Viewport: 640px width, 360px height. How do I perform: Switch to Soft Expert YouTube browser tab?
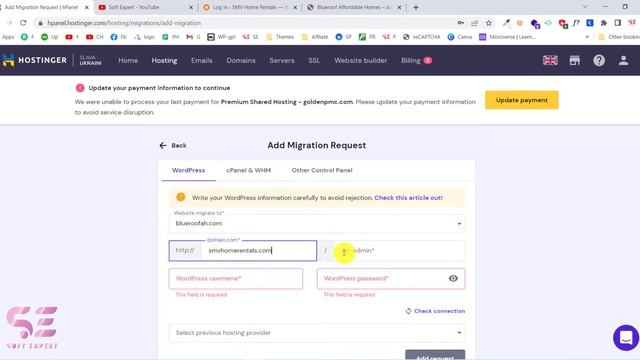point(145,7)
